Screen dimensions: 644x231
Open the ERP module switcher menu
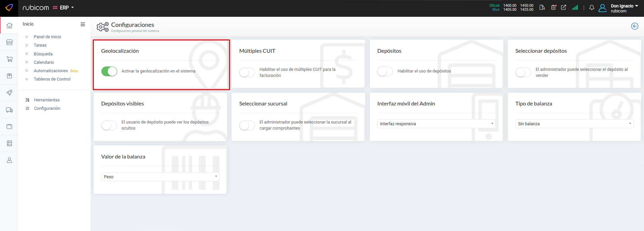[x=64, y=8]
